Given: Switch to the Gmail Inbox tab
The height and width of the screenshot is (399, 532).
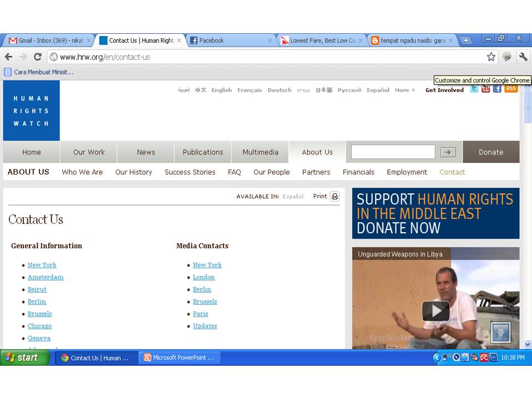Looking at the screenshot, I should [x=48, y=40].
